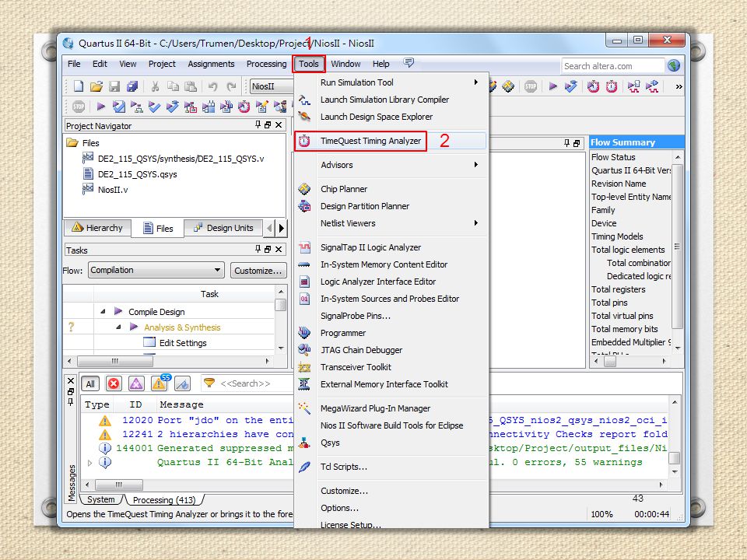Toggle the warning filter showing 55
The height and width of the screenshot is (560, 747).
click(x=160, y=383)
